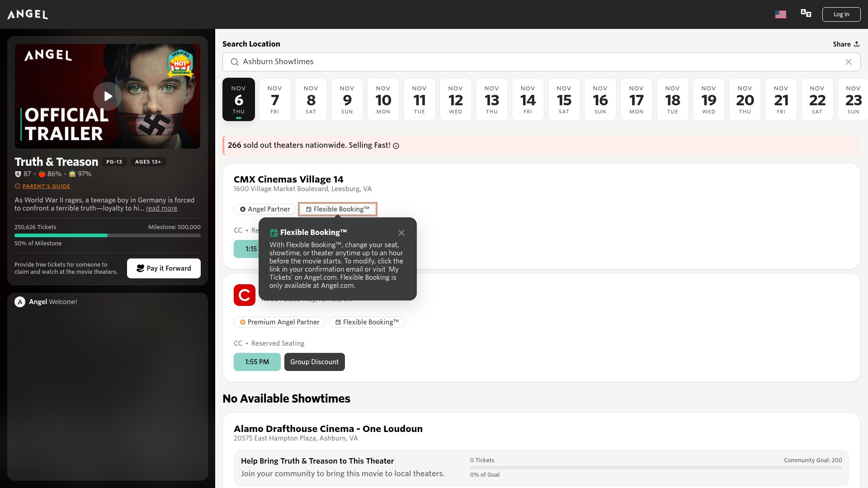
Task: Click the tickets milestone progress bar
Action: [x=108, y=235]
